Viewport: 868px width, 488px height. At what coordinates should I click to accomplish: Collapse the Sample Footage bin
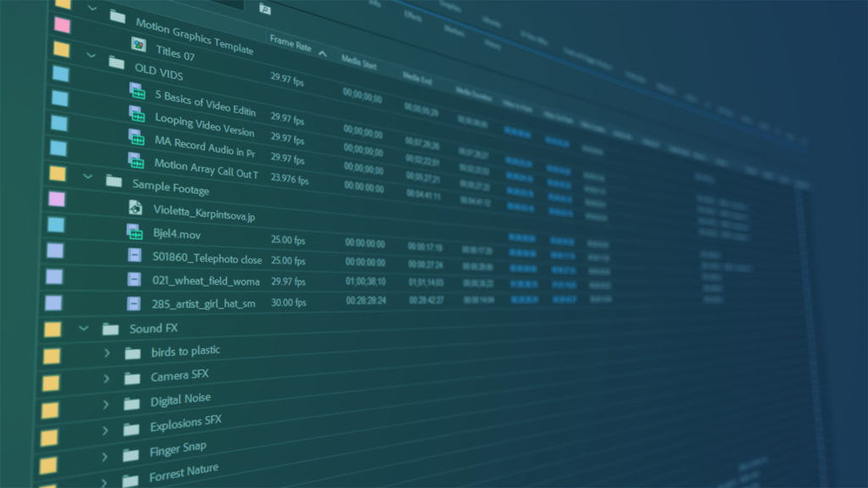[x=88, y=176]
